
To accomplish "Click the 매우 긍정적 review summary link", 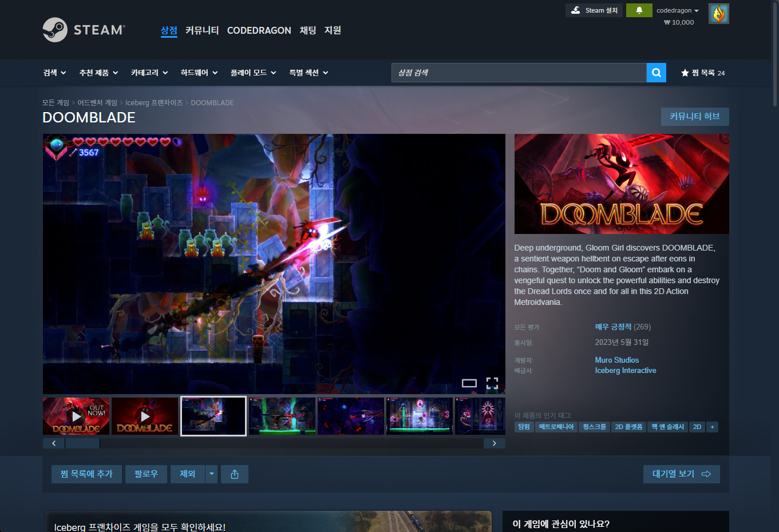I will tap(613, 327).
